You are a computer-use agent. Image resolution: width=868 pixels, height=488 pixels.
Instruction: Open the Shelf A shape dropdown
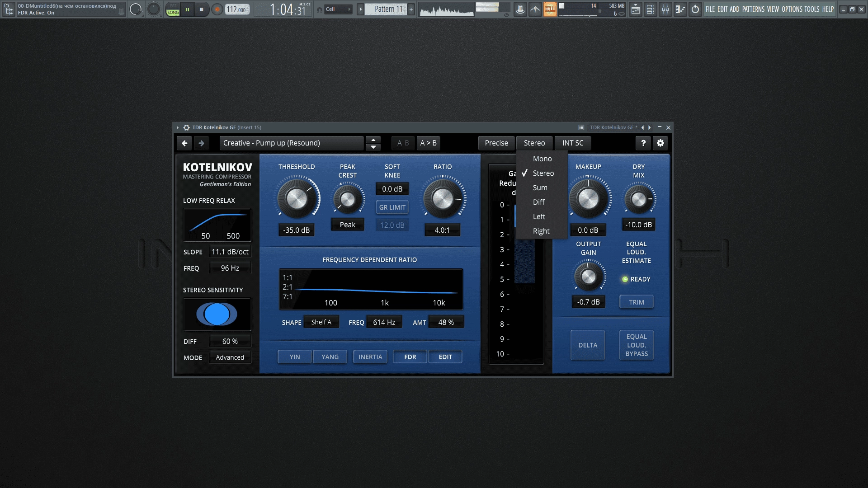coord(321,322)
